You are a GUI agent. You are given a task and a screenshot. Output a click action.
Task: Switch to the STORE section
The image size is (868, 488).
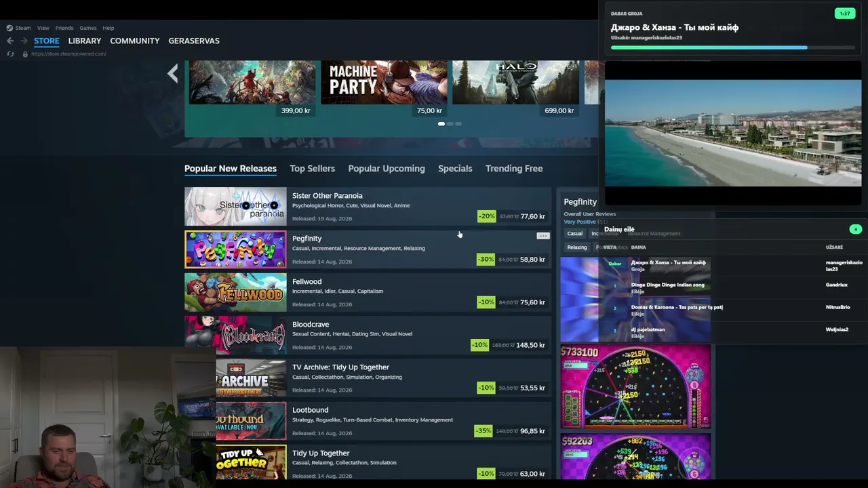point(47,41)
